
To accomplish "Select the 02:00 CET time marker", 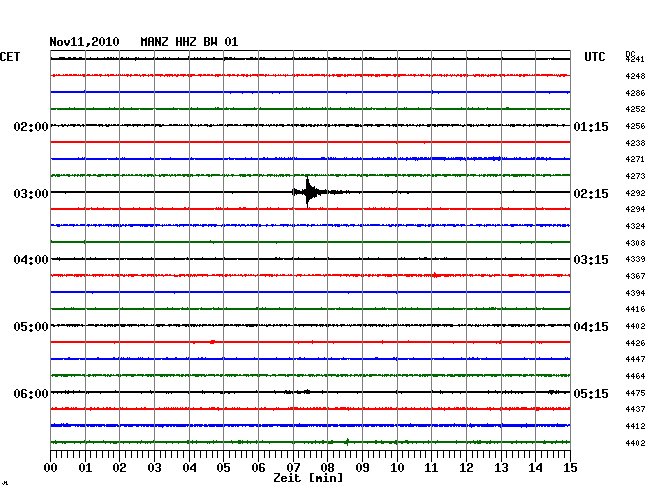I will coord(31,127).
